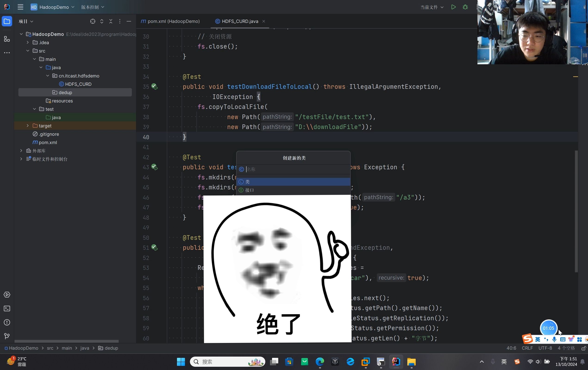Toggle read-only lock icon in status bar
Screen dimensions: 588x370
pos(583,348)
